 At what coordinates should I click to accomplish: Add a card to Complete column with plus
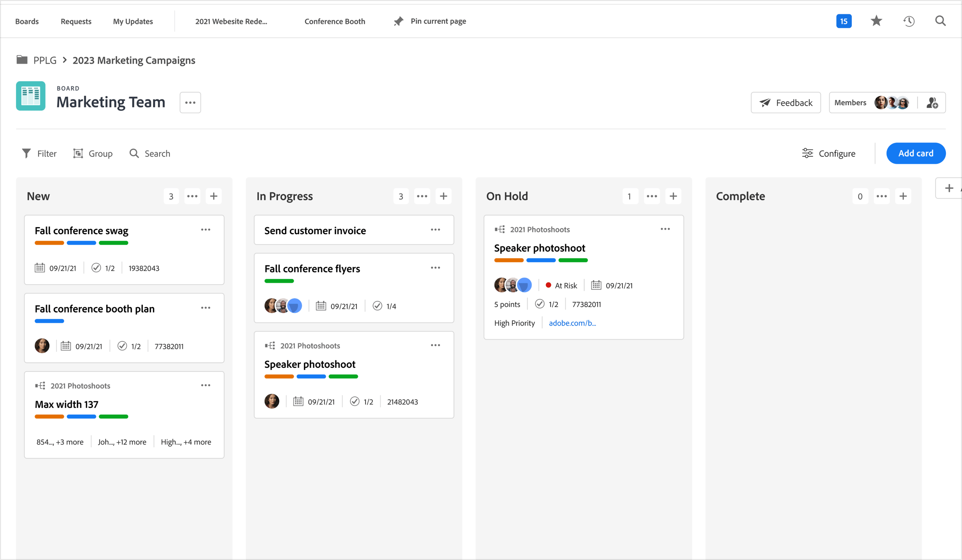click(903, 196)
